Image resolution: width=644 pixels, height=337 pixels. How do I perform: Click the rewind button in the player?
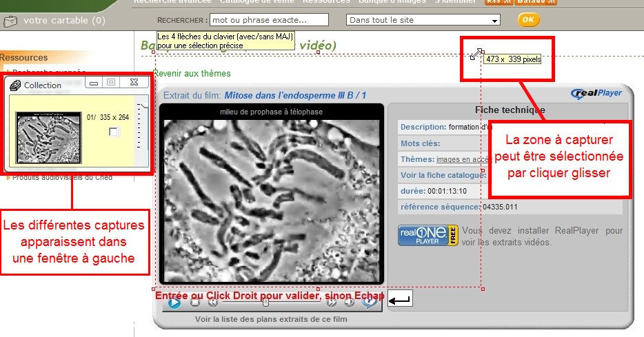213,302
